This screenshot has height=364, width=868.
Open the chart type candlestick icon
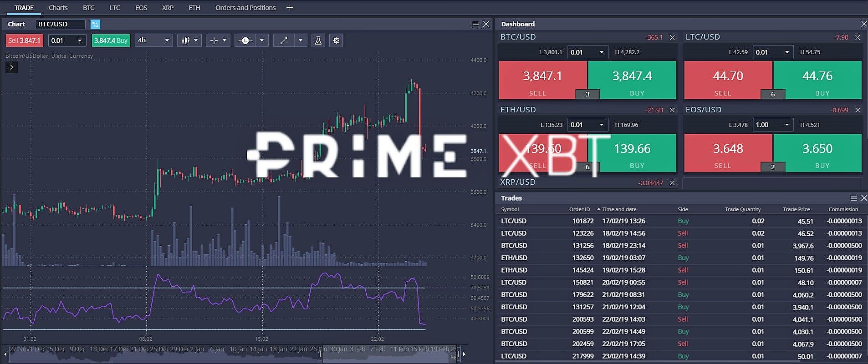pyautogui.click(x=185, y=40)
